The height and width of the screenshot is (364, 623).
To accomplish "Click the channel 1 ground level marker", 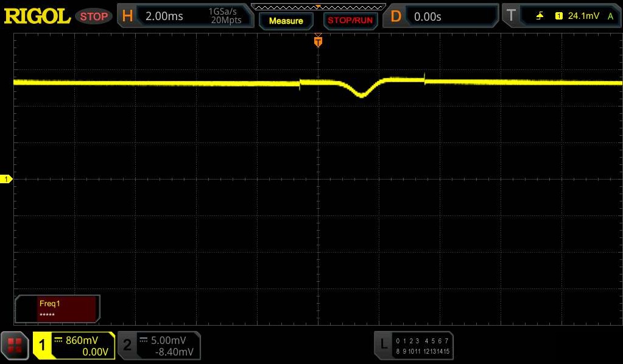I will coord(6,180).
